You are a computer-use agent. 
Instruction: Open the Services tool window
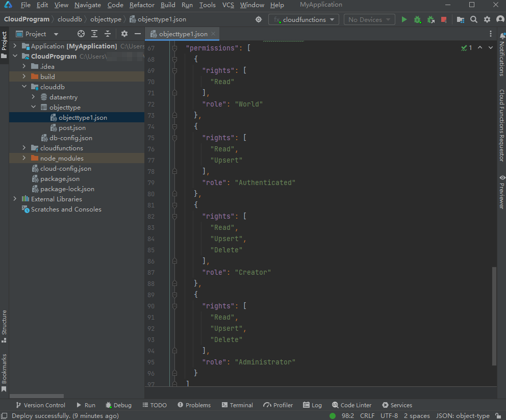(x=397, y=405)
